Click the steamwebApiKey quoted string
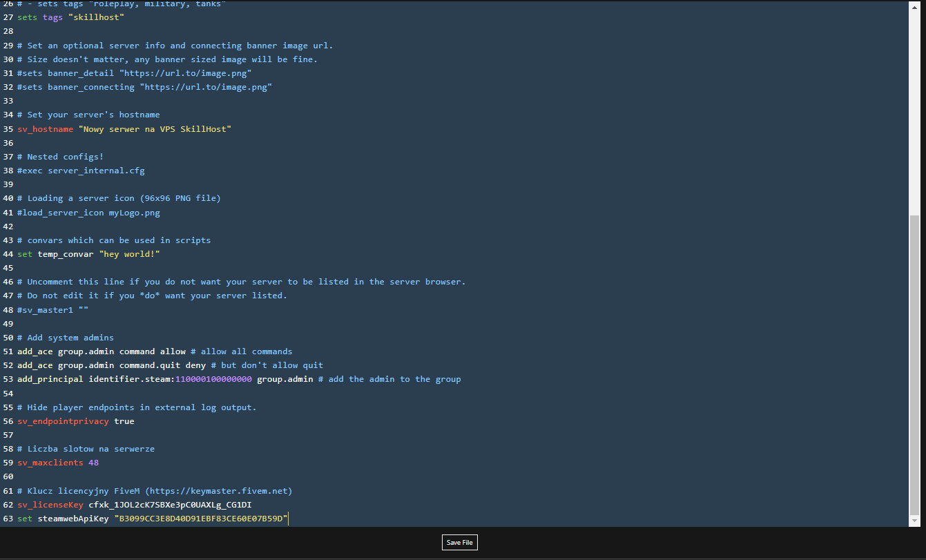This screenshot has width=926, height=560. (x=200, y=519)
